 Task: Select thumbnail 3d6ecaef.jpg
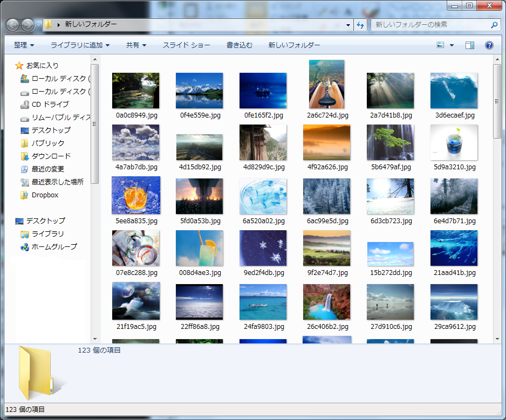tap(454, 91)
